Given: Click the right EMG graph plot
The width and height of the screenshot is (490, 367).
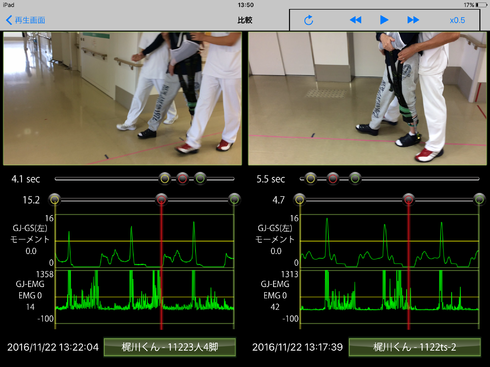Looking at the screenshot, I should tap(390, 297).
